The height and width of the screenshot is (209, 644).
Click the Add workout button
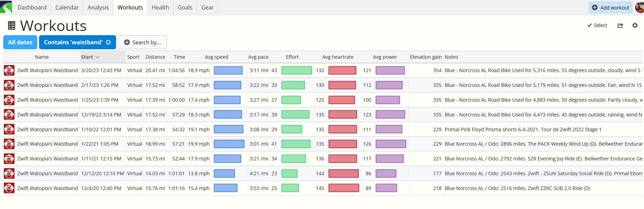pyautogui.click(x=610, y=7)
